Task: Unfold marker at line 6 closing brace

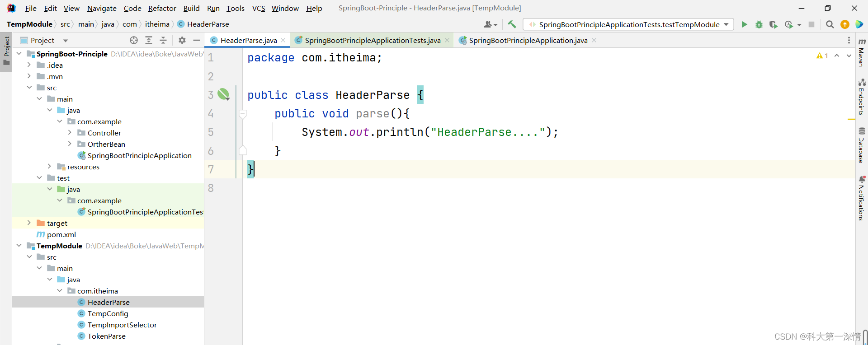Action: click(x=243, y=151)
